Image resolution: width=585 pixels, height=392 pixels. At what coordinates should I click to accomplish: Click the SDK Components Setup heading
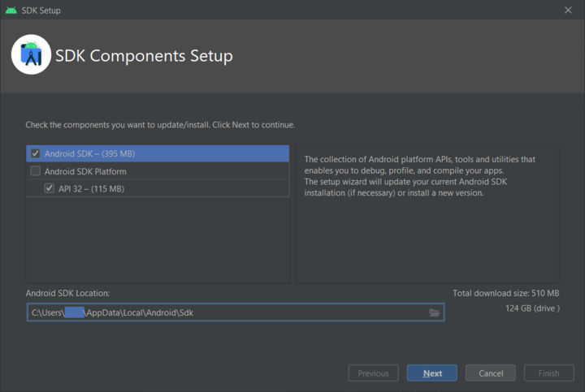pyautogui.click(x=144, y=56)
